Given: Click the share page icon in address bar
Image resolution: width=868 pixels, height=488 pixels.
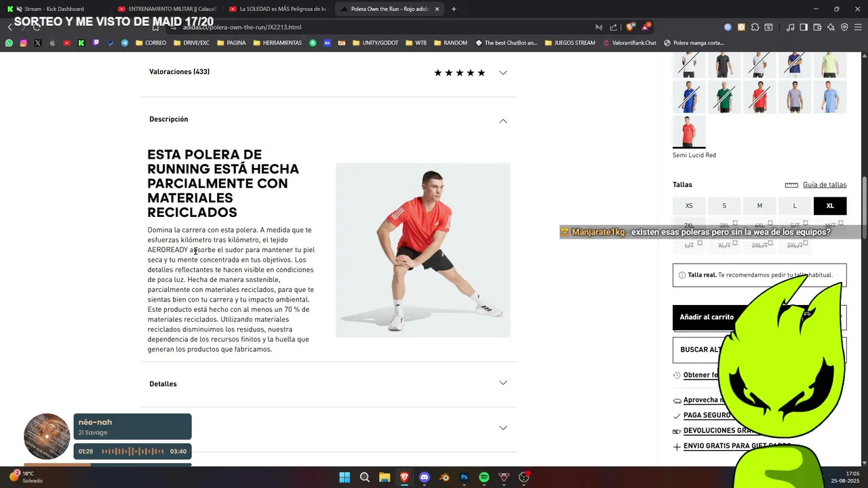Looking at the screenshot, I should click(x=614, y=27).
